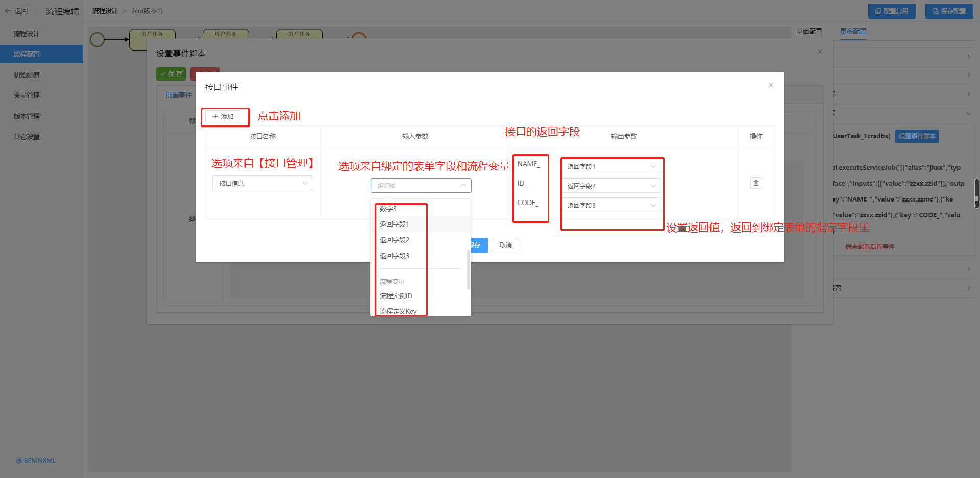
Task: Click the 返回 back arrow
Action: coord(16,11)
